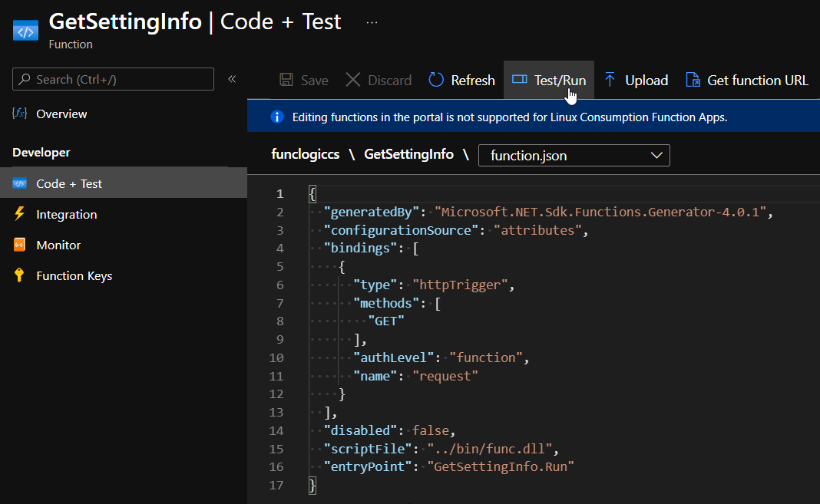The height and width of the screenshot is (504, 820).
Task: Click the Function Keys key icon
Action: tap(20, 275)
